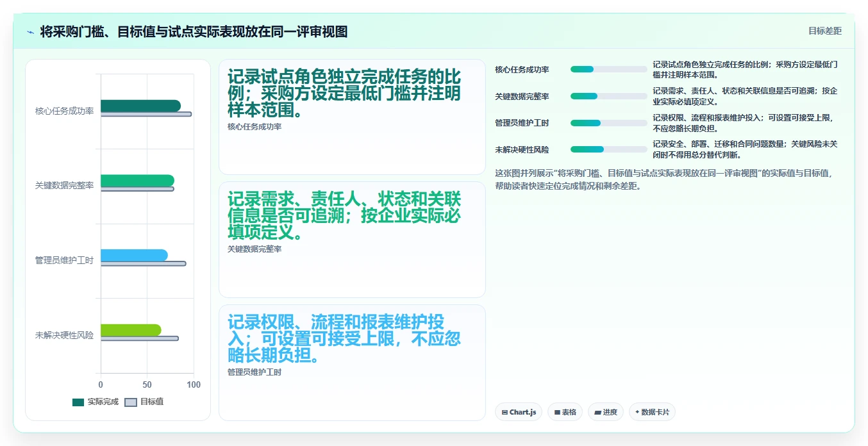
Task: Click the 表格 tag chip
Action: pyautogui.click(x=565, y=412)
